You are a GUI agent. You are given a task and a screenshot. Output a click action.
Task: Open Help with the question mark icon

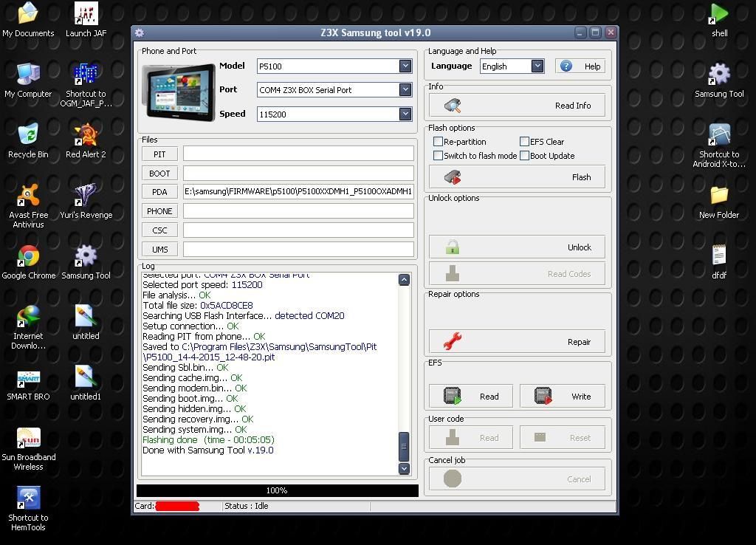point(580,66)
